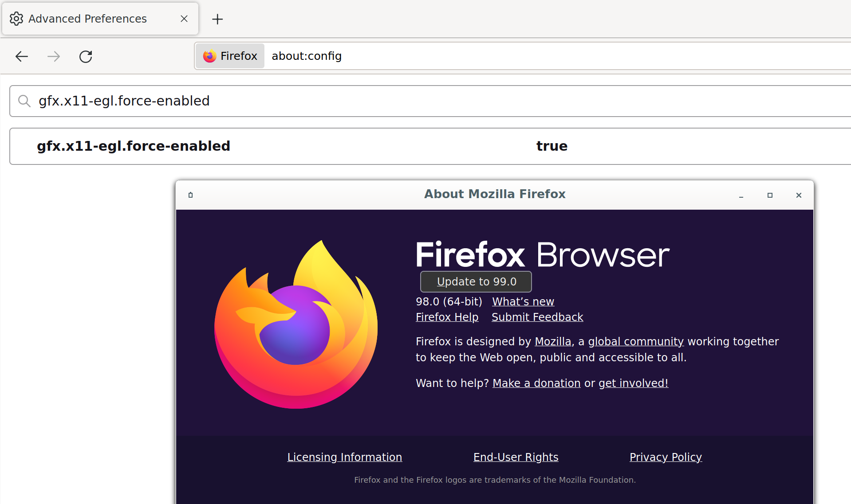Screen dimensions: 851x504
Task: Click the 98.0 (64-bit) version text
Action: tap(449, 301)
